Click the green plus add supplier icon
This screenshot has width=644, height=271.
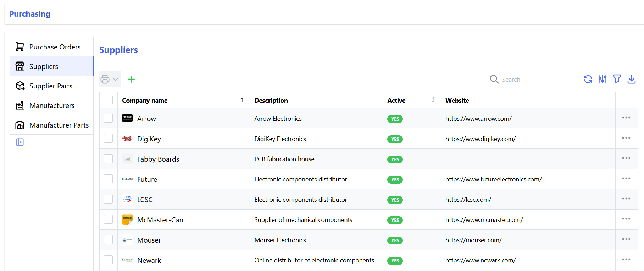[x=131, y=79]
